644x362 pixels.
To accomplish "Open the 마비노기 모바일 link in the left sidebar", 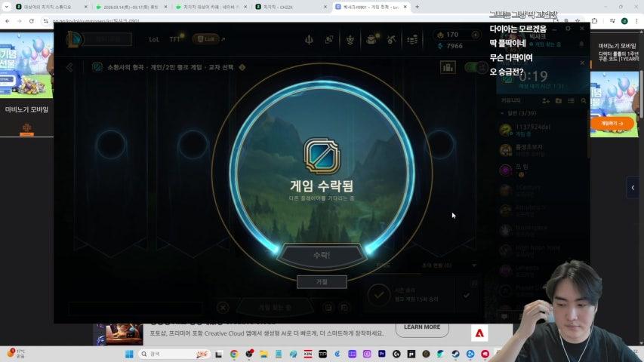I will (26, 109).
